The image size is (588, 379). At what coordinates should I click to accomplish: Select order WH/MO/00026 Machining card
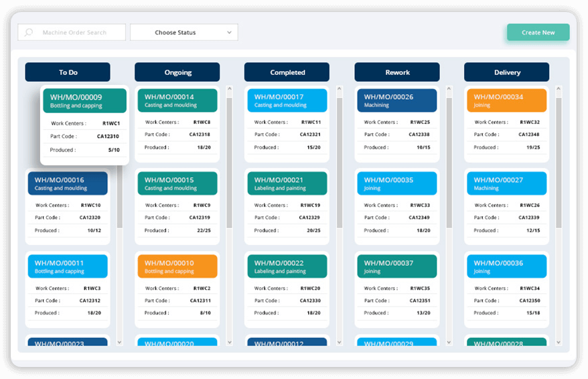[397, 100]
